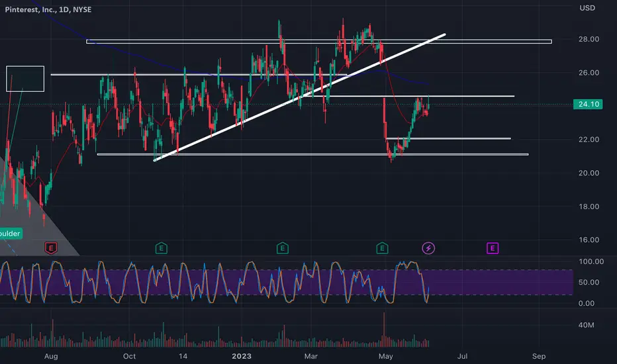
Task: Click the green earnings E marker near May
Action: (382, 248)
